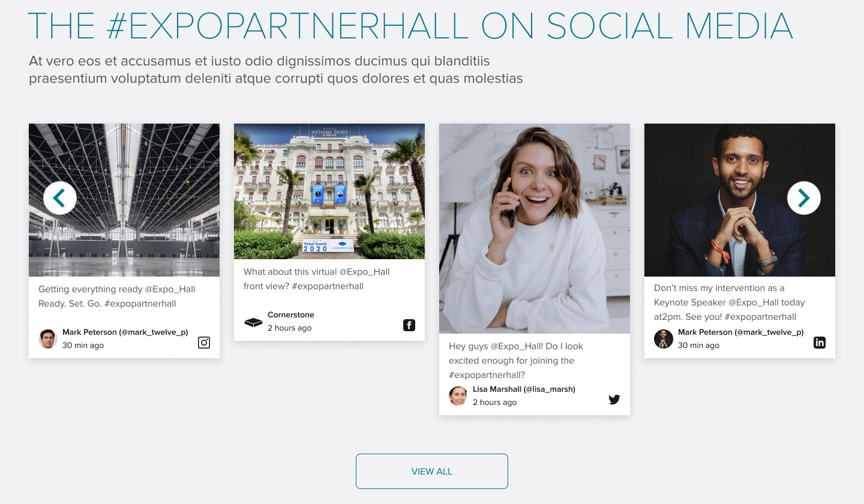Open photo of smiling man in blazer
Viewport: 864px width, 504px height.
coord(740,200)
